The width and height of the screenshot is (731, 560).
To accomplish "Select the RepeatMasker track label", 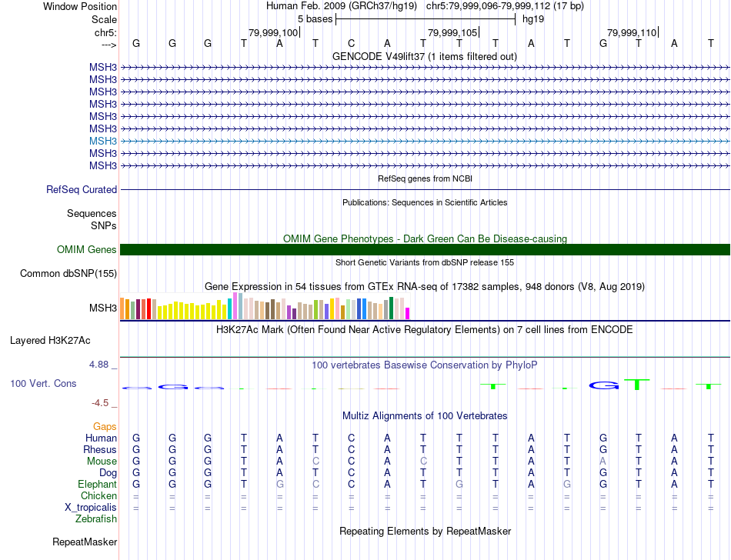I will pyautogui.click(x=84, y=542).
